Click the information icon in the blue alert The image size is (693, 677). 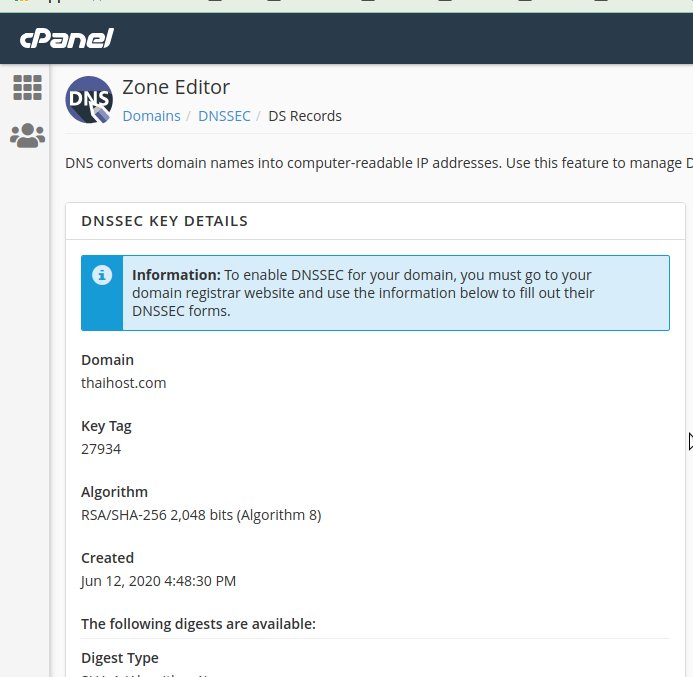click(102, 275)
